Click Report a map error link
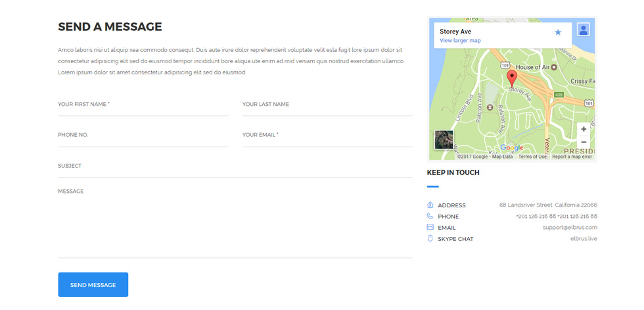 click(572, 157)
